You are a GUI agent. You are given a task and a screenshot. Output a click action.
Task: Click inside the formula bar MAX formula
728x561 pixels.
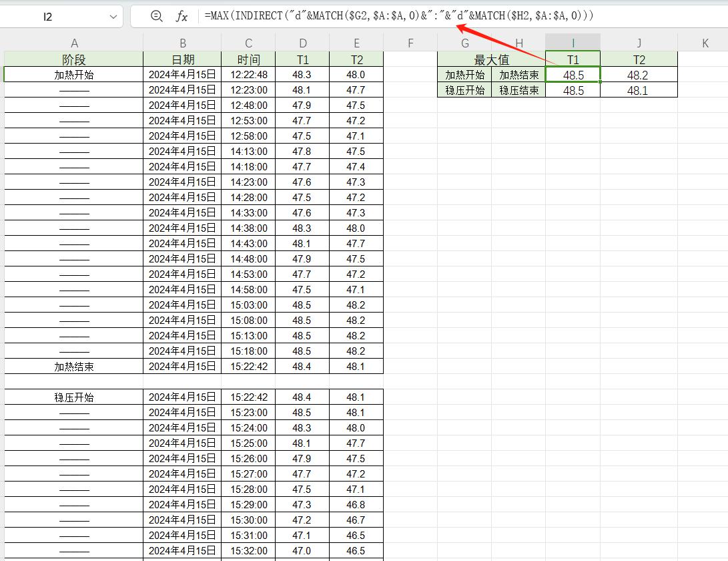399,16
